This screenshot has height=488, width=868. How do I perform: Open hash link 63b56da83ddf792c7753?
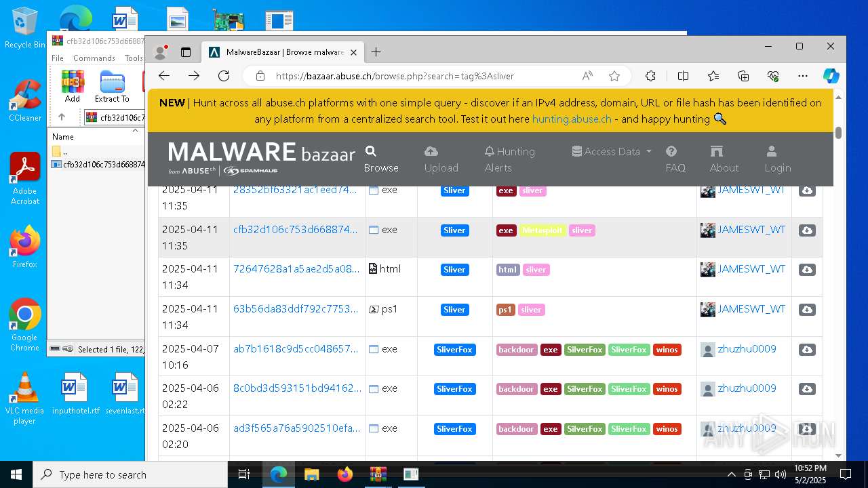(295, 309)
